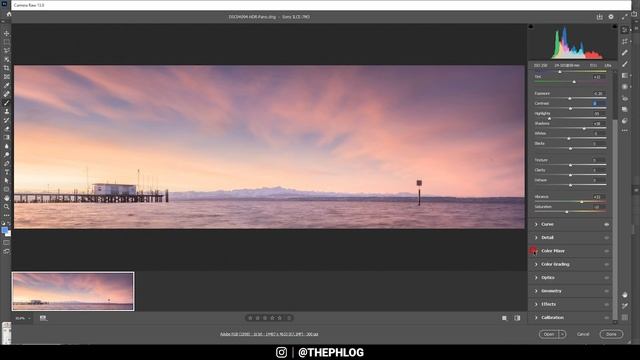Click the Photoshop home icon
The width and height of the screenshot is (640, 360).
[x=9, y=14]
